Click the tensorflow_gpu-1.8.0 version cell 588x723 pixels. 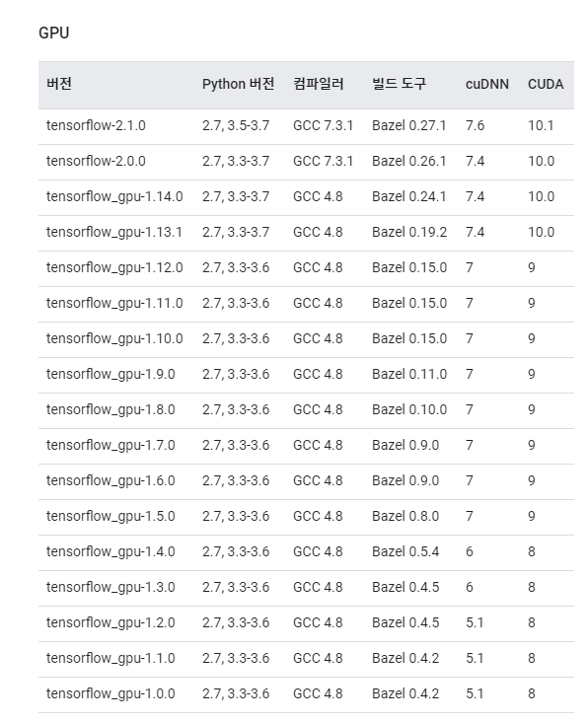click(x=110, y=409)
